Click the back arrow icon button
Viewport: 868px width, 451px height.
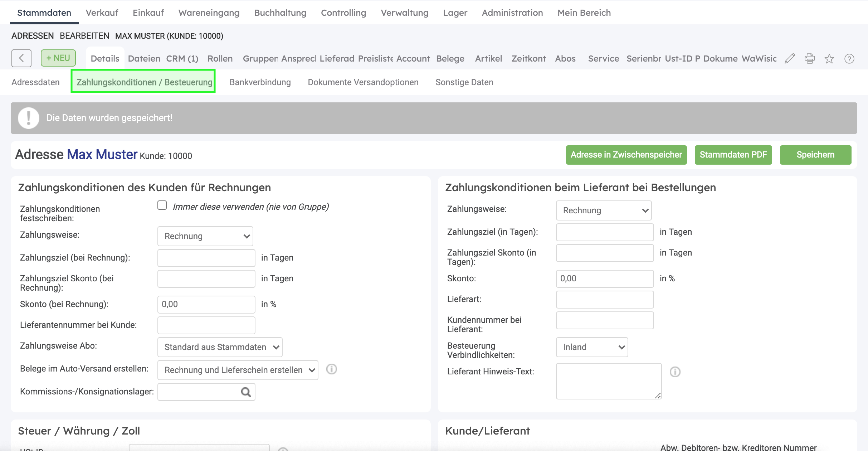(21, 58)
